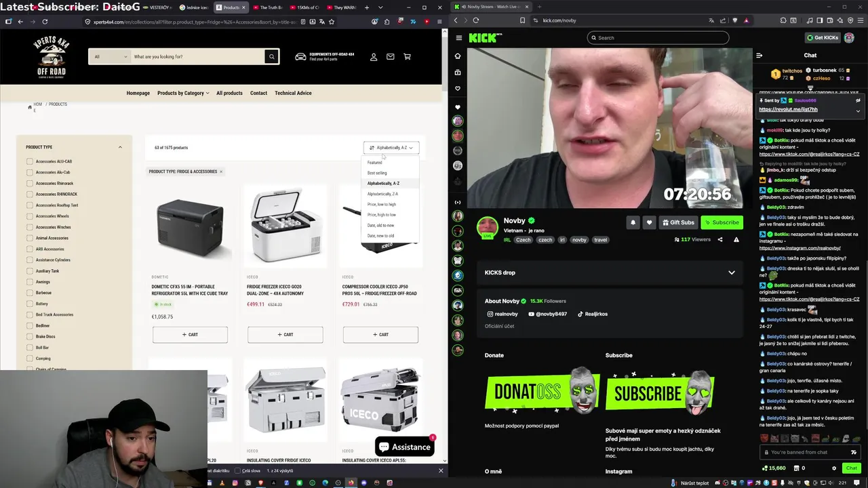
Task: Add the Iceco GO20 fridge freezer to cart
Action: pyautogui.click(x=285, y=334)
